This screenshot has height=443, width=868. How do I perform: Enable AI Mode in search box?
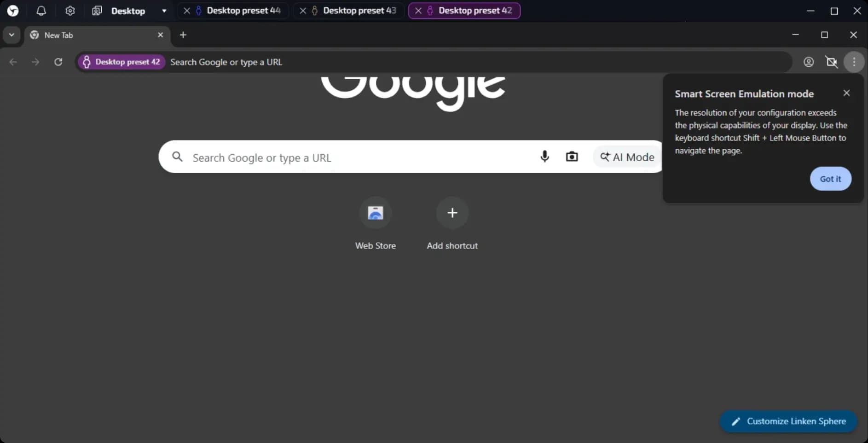tap(627, 157)
